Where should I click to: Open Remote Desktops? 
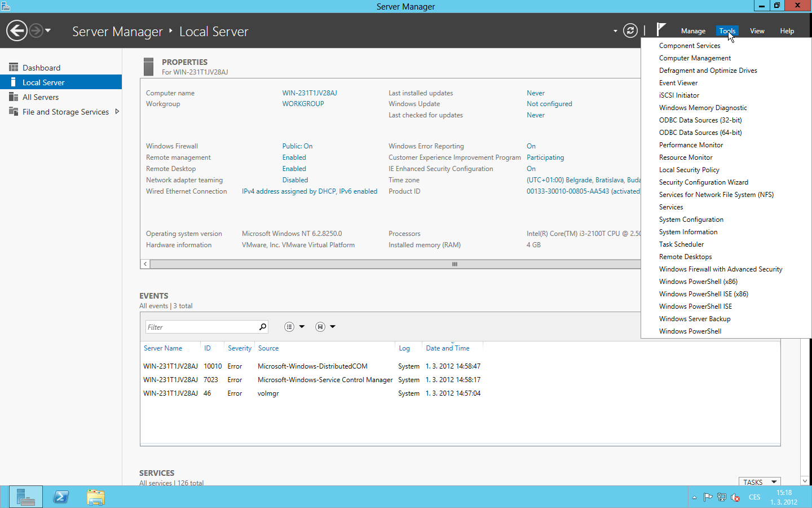pyautogui.click(x=685, y=257)
